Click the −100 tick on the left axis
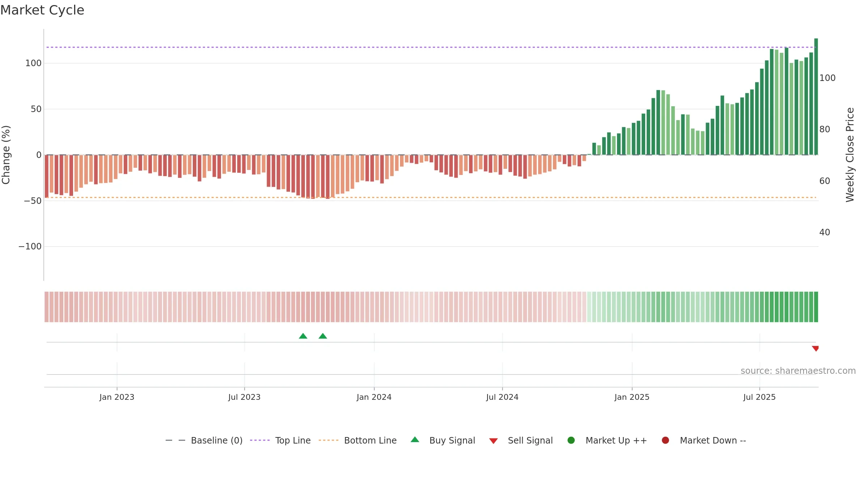Image resolution: width=868 pixels, height=488 pixels. coord(30,247)
